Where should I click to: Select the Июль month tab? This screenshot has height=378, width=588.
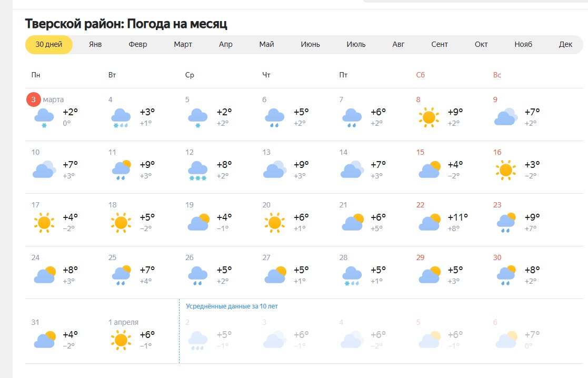click(356, 44)
